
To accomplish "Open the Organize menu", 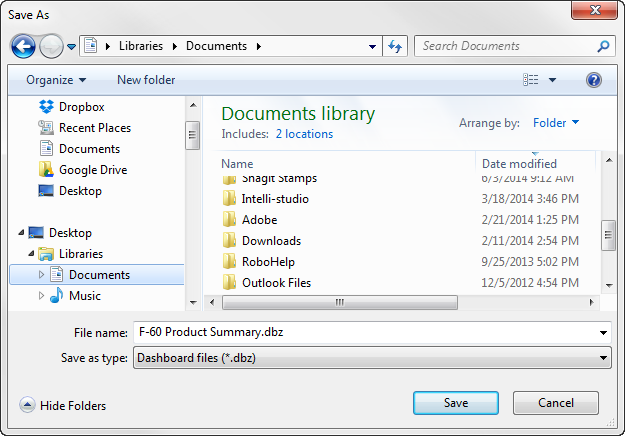I will point(56,80).
